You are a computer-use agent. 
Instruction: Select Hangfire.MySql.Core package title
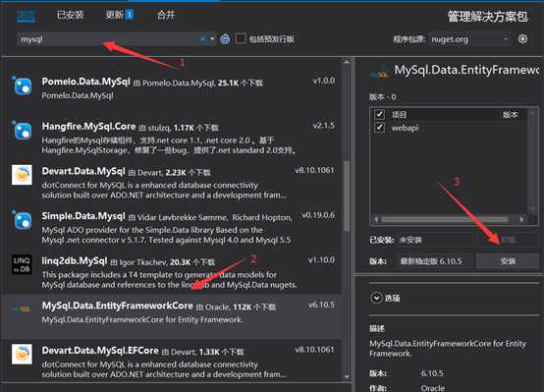pos(88,127)
